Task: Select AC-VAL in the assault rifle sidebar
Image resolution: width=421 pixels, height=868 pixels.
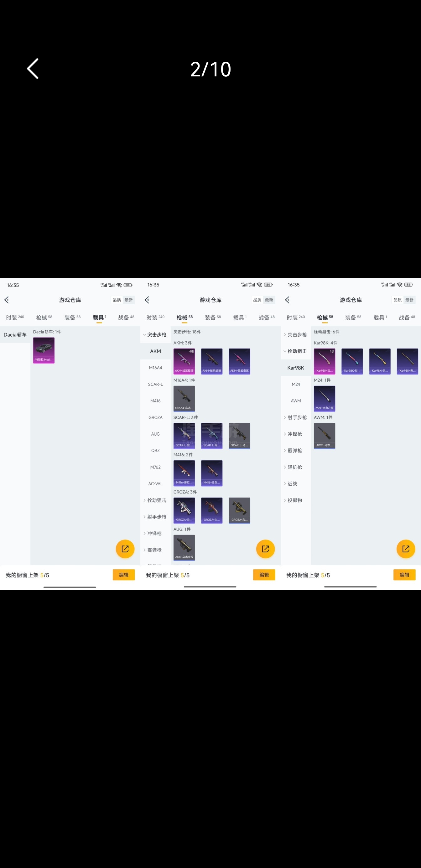Action: [x=155, y=483]
